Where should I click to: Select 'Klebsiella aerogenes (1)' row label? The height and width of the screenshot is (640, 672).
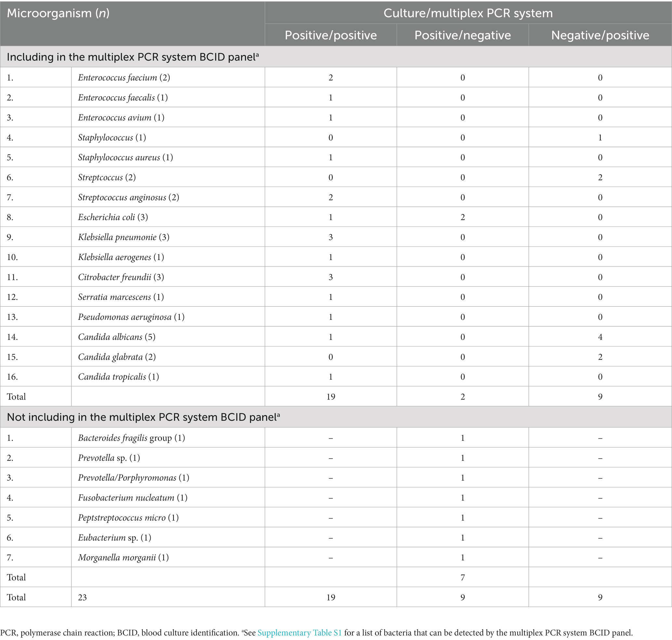point(121,257)
